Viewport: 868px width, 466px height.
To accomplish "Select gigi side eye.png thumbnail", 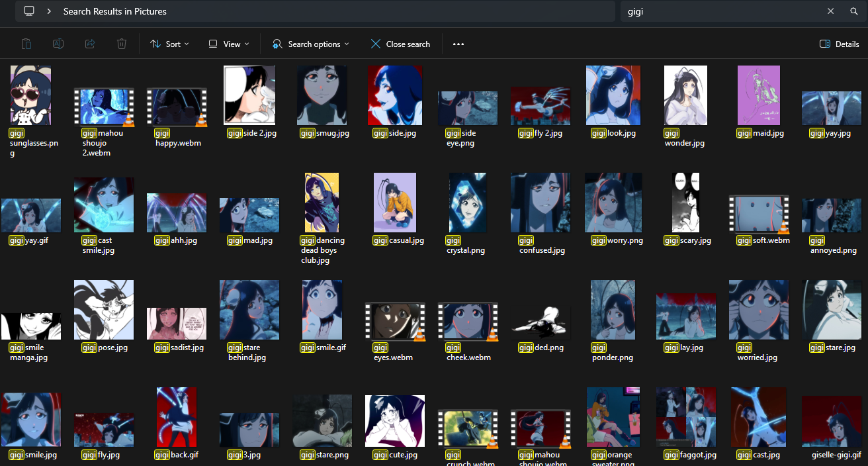I will pyautogui.click(x=468, y=108).
